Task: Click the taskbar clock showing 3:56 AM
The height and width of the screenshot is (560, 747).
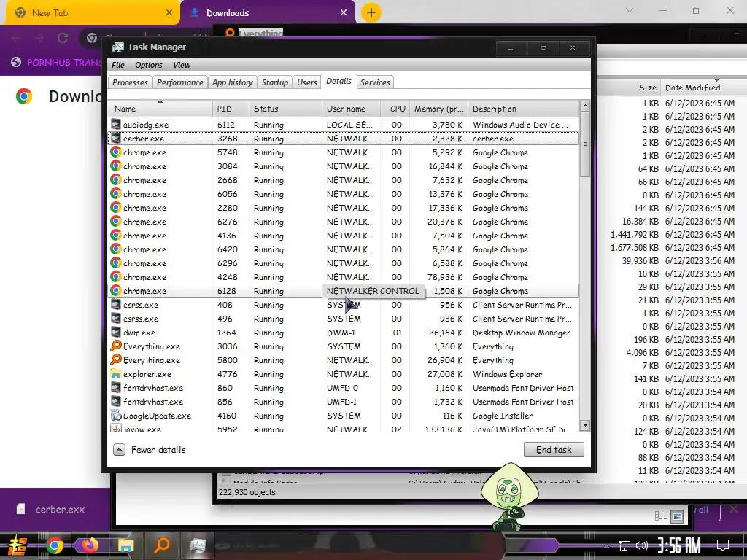Action: point(679,545)
